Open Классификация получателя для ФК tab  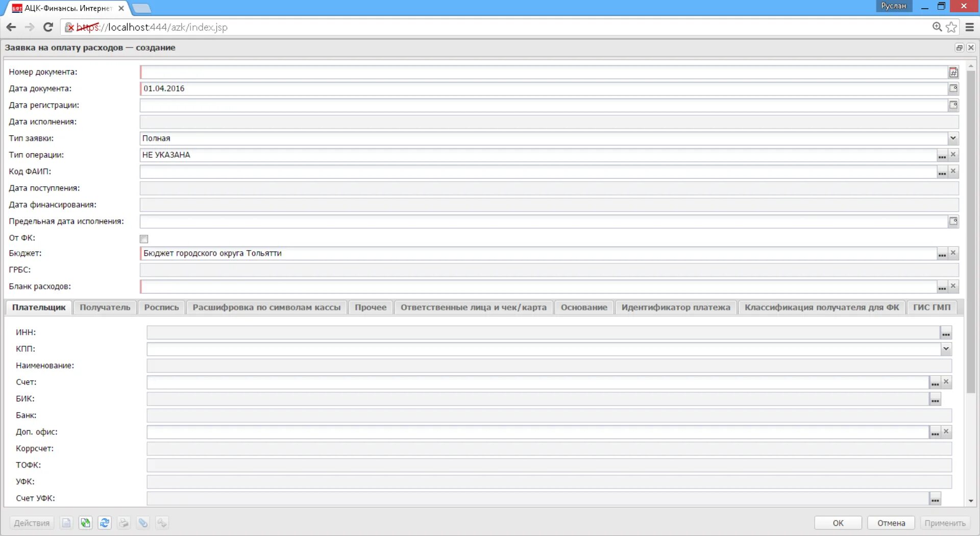pyautogui.click(x=822, y=307)
